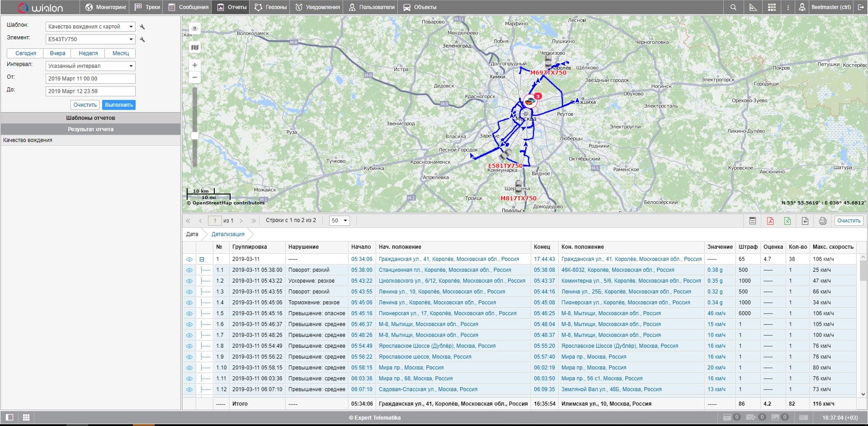868x426 pixels.
Task: Toggle eye icon for row 1 2019-03-11
Action: pyautogui.click(x=189, y=260)
